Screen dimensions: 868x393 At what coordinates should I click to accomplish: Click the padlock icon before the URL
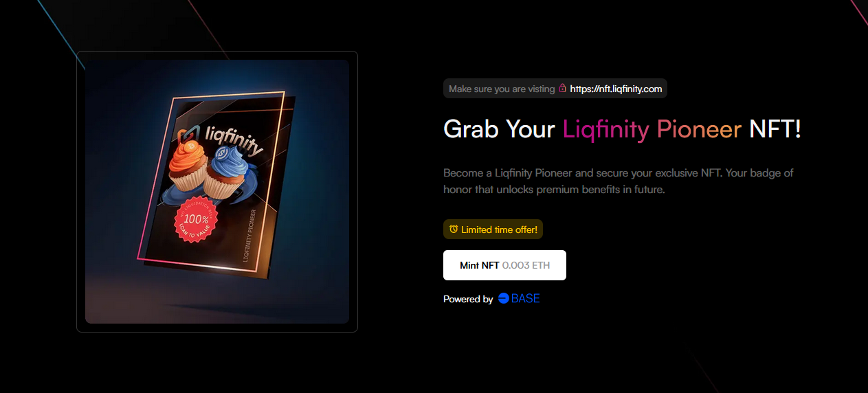click(562, 89)
